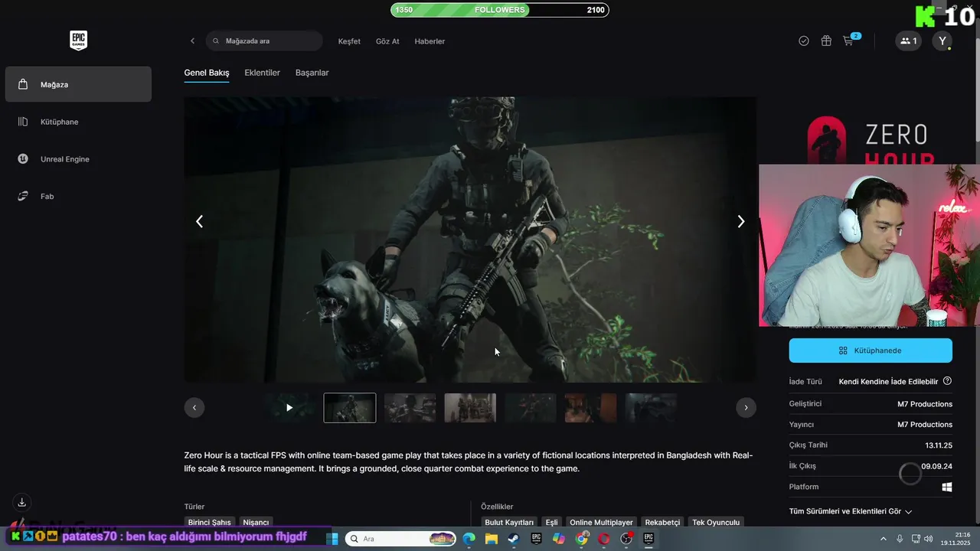Click the Kendi Kendine İade Edilebilir text
Screen dimensions: 980x551
tap(888, 381)
